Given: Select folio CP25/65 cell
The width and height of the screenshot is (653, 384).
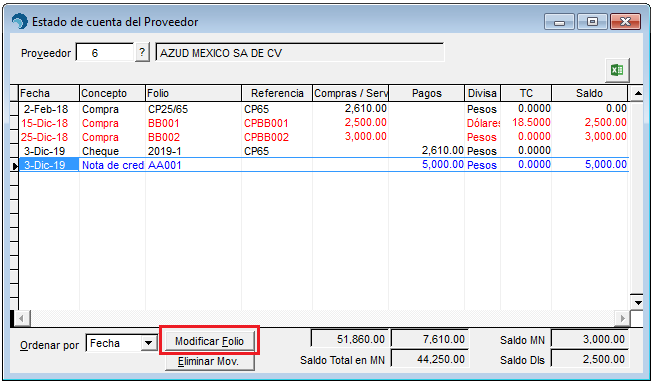Looking at the screenshot, I should (x=194, y=109).
